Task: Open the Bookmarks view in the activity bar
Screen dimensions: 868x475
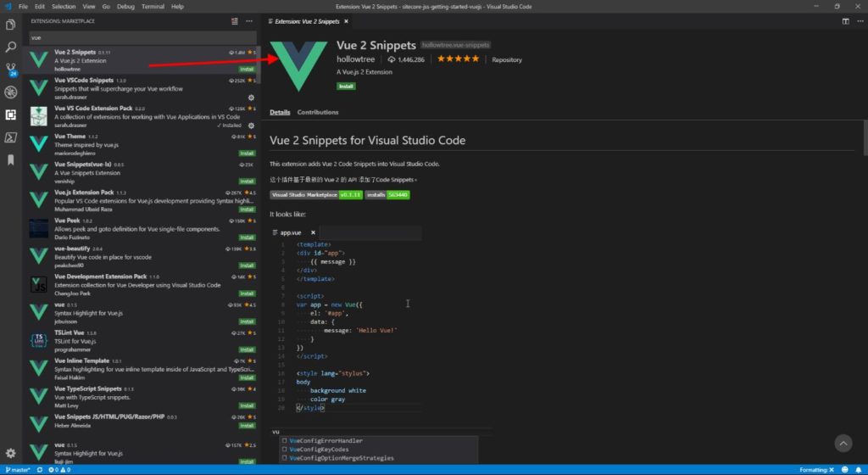Action: click(x=10, y=160)
